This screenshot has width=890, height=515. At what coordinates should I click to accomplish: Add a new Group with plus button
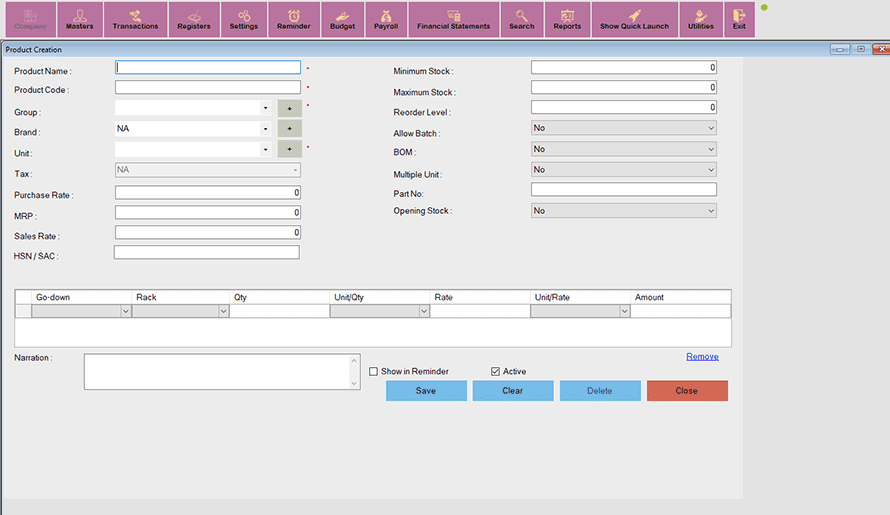tap(289, 108)
